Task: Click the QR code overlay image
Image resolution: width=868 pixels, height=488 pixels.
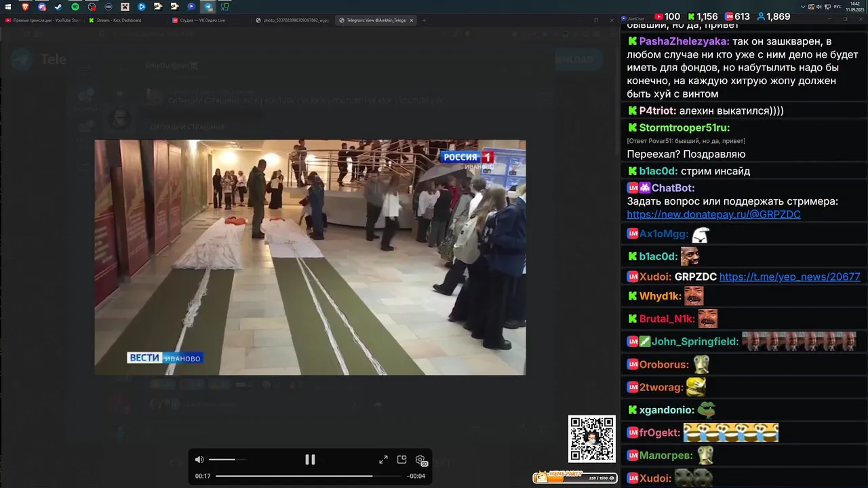Action: [592, 439]
